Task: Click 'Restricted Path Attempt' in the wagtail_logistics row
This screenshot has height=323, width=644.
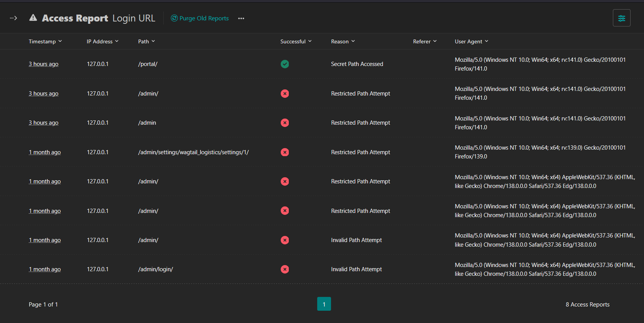Action: click(x=361, y=152)
